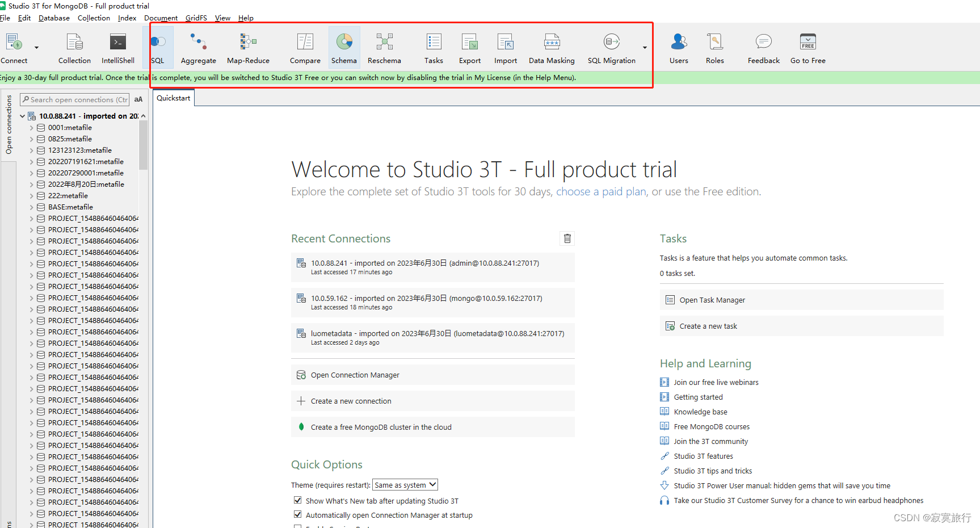The image size is (980, 528).
Task: Expand the 0825:metafile database node
Action: pyautogui.click(x=31, y=139)
